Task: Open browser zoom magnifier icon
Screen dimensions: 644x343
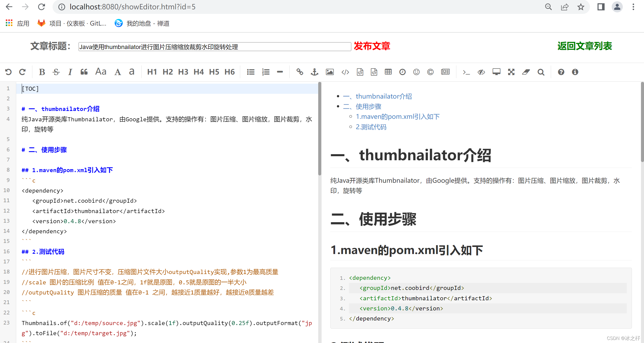Action: (x=548, y=7)
